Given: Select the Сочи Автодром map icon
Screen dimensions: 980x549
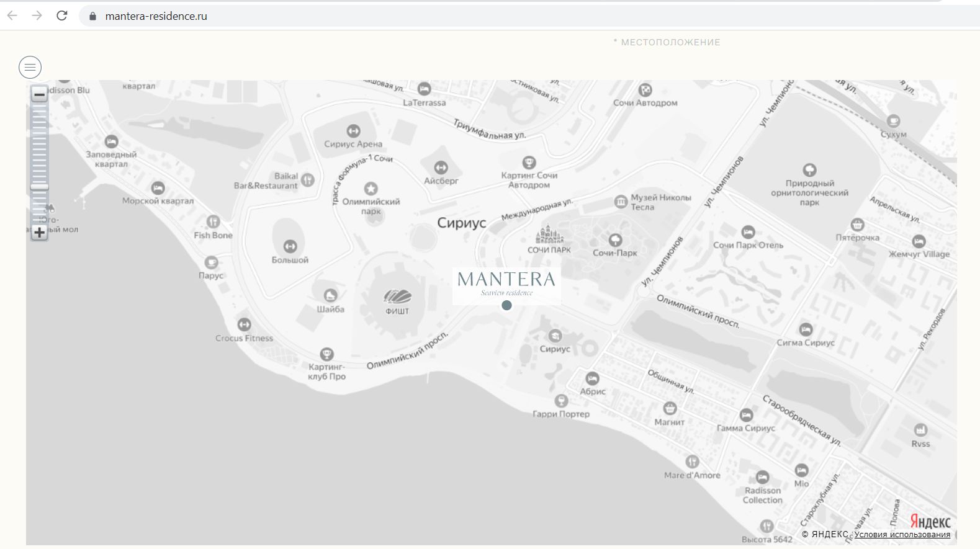Looking at the screenshot, I should click(645, 90).
